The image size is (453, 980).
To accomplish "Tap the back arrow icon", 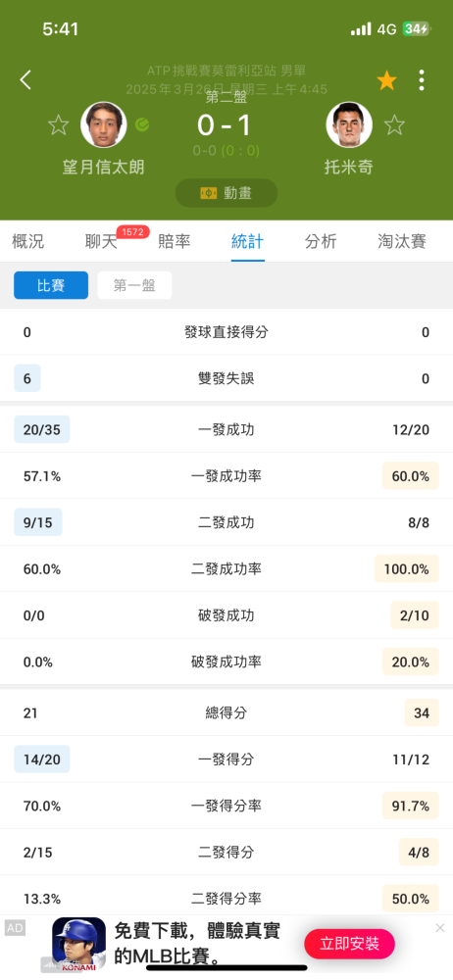I will [x=25, y=80].
